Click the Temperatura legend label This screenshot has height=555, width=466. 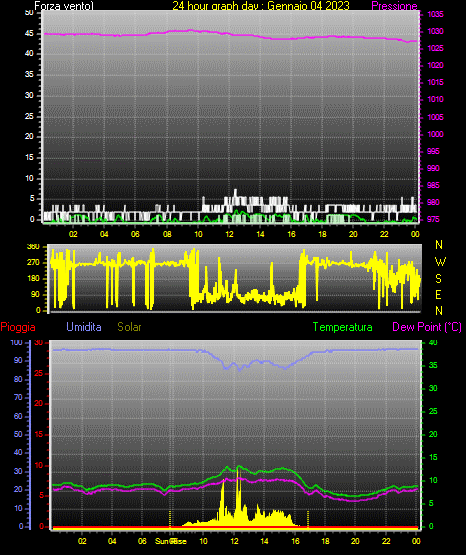point(342,327)
